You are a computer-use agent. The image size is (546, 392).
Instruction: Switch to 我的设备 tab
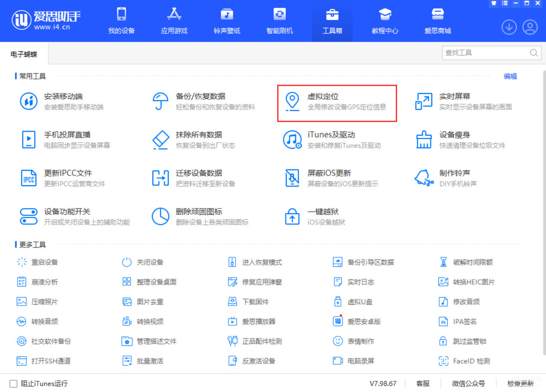click(x=121, y=21)
